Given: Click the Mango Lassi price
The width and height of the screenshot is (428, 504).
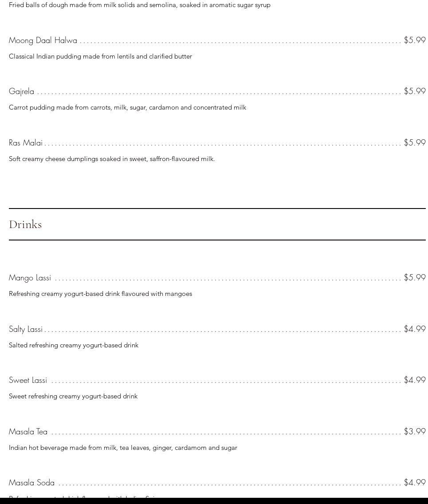Looking at the screenshot, I should click(x=415, y=278).
